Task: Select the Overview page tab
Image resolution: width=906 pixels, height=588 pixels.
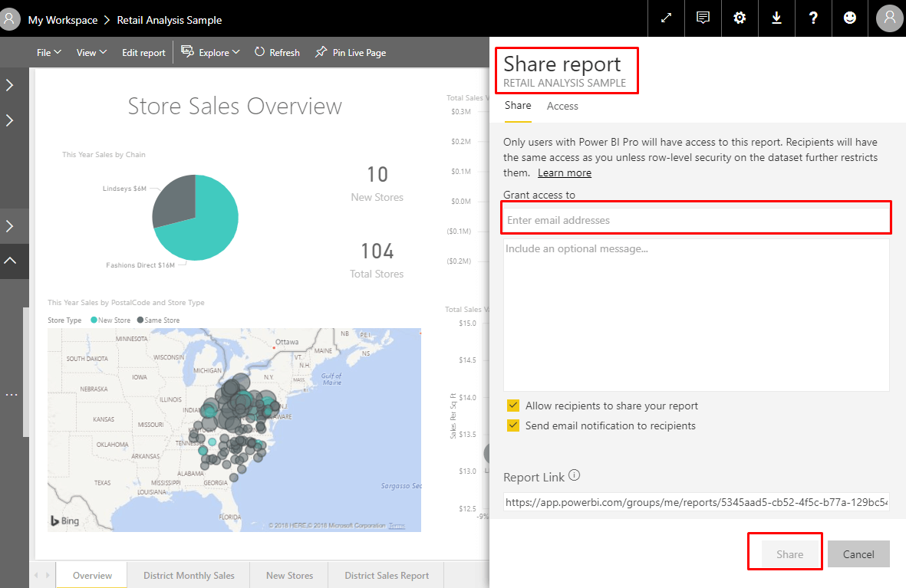Action: coord(93,575)
